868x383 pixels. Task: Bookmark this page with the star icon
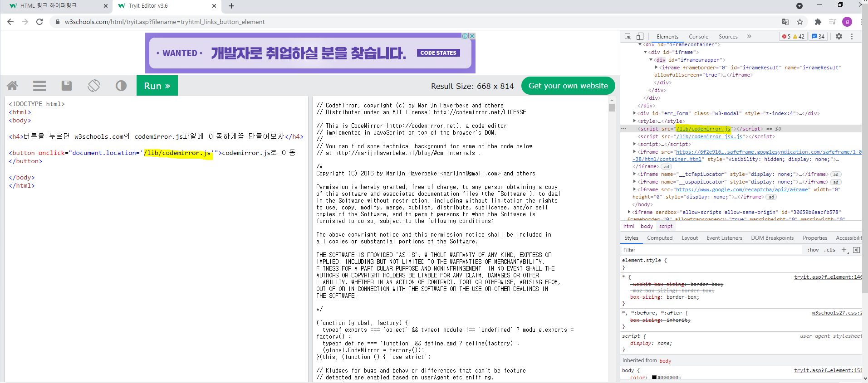(x=800, y=22)
